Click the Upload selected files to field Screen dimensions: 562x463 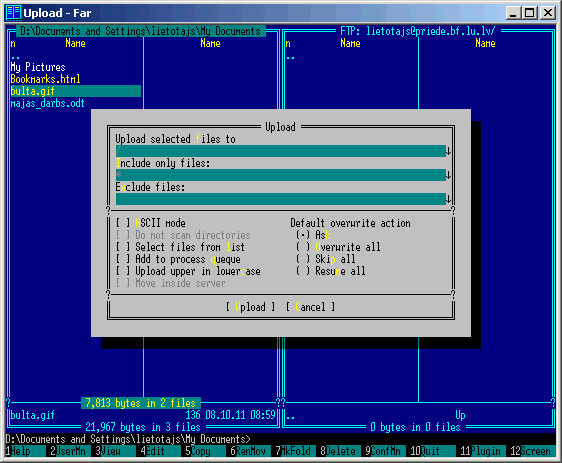click(x=281, y=151)
